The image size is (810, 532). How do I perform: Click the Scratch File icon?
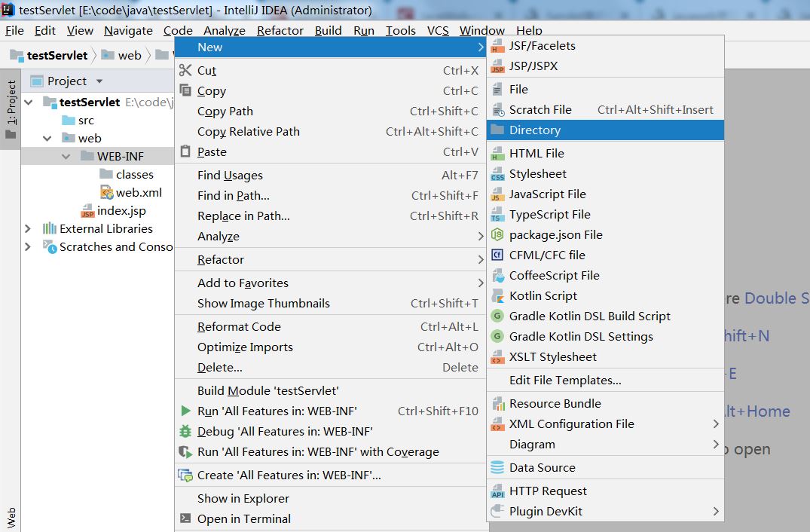coord(497,109)
